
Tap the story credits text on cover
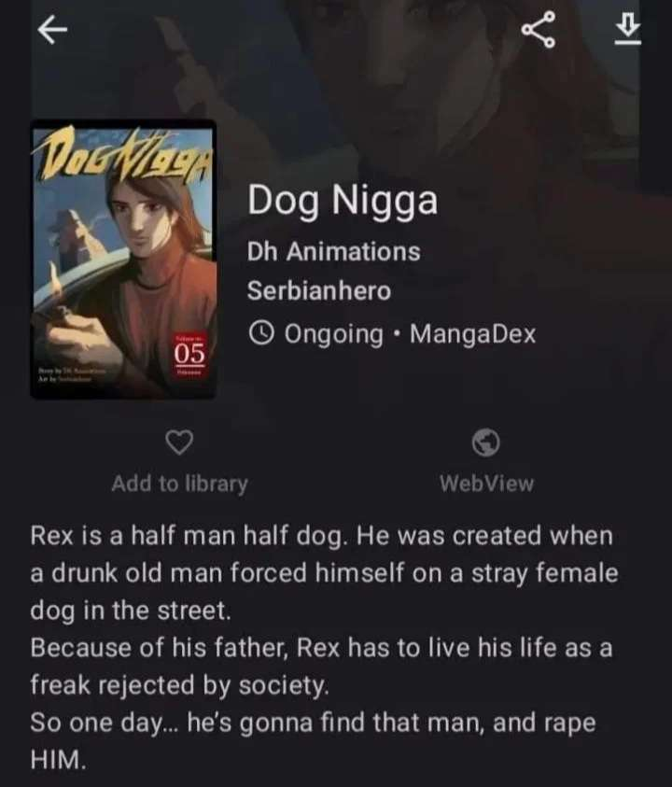click(73, 375)
